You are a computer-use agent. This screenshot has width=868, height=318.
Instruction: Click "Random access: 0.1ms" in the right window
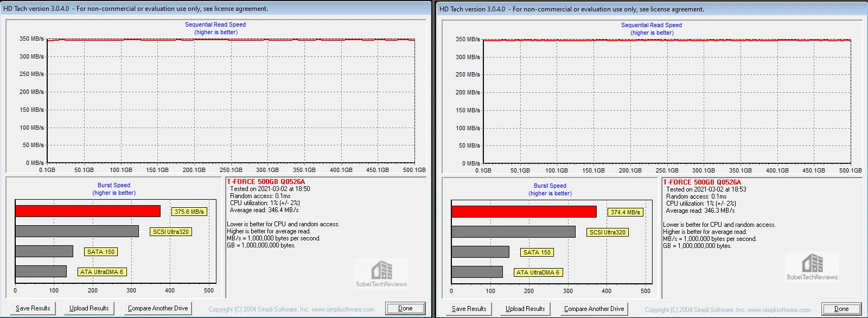click(697, 196)
